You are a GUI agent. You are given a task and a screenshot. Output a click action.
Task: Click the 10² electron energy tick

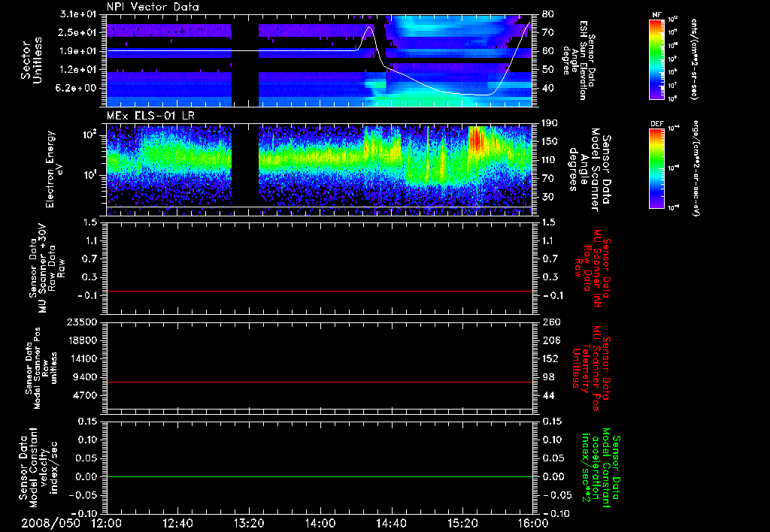tap(89, 135)
